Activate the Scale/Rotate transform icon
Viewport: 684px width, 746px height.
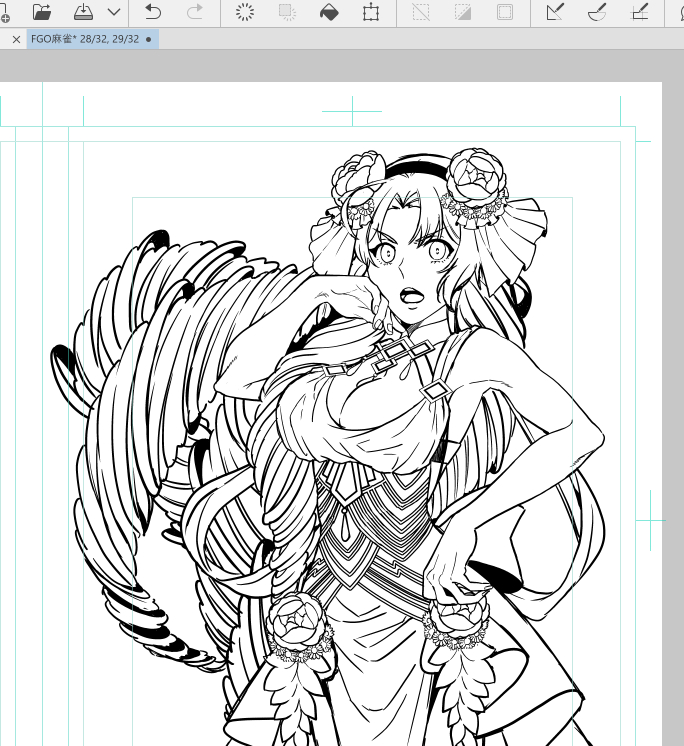click(371, 12)
